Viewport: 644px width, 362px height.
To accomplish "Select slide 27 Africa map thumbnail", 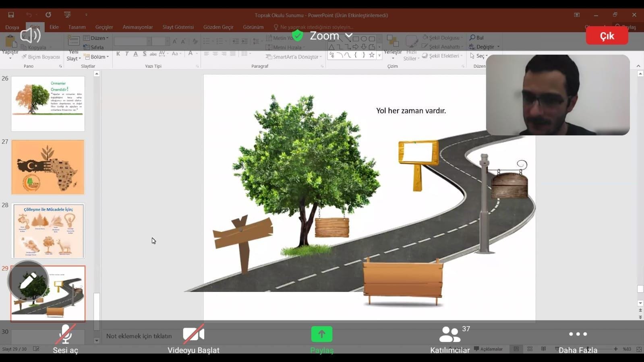I will tap(48, 167).
